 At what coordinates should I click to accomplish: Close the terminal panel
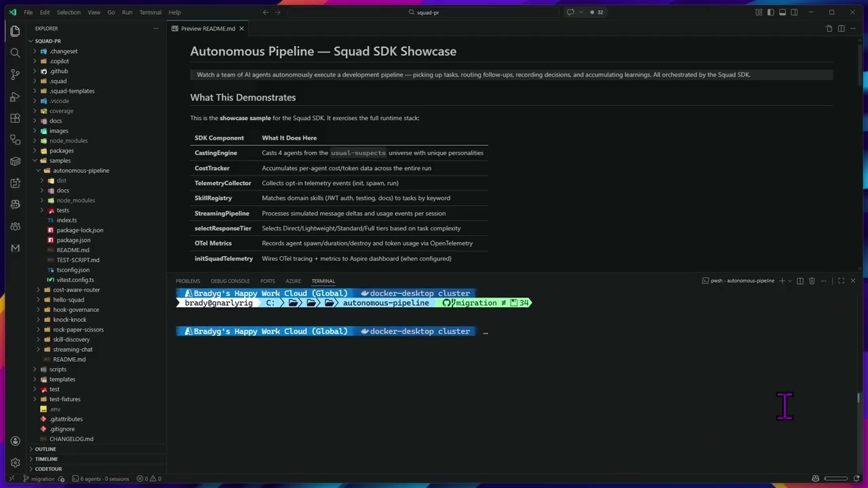pos(853,281)
